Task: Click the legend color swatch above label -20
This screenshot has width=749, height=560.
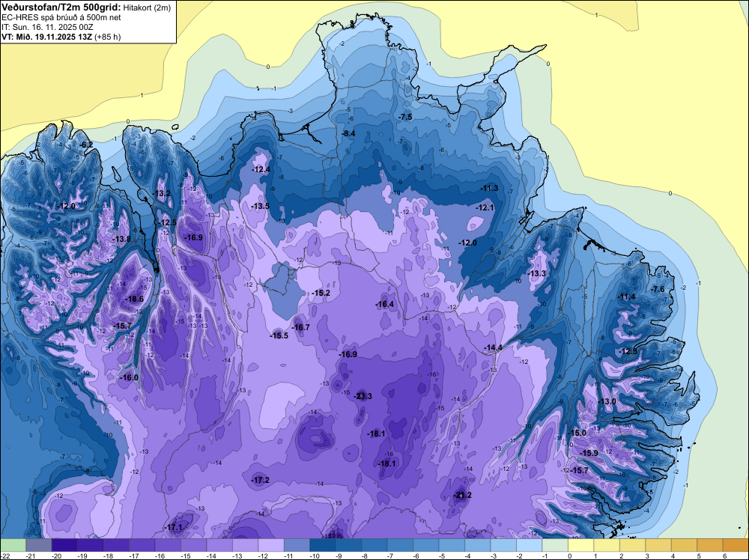Action: click(x=64, y=545)
